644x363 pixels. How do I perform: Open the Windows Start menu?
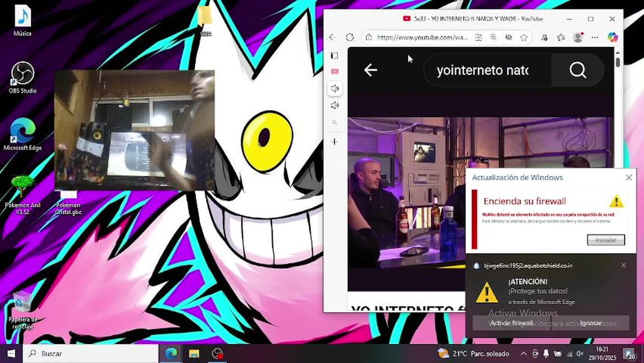[x=11, y=353]
